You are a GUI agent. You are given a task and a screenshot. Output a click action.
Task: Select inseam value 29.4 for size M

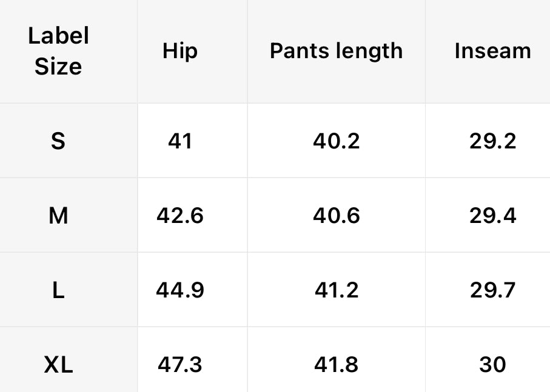pyautogui.click(x=492, y=215)
